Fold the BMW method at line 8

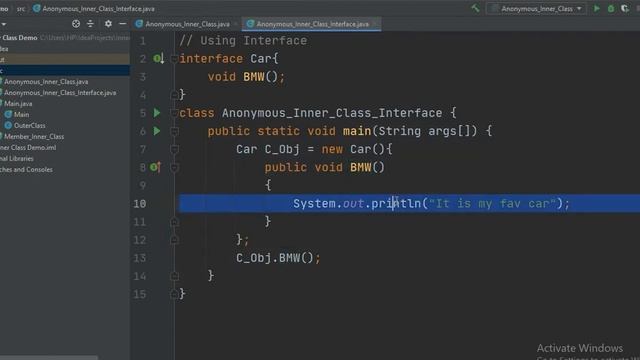[x=174, y=167]
